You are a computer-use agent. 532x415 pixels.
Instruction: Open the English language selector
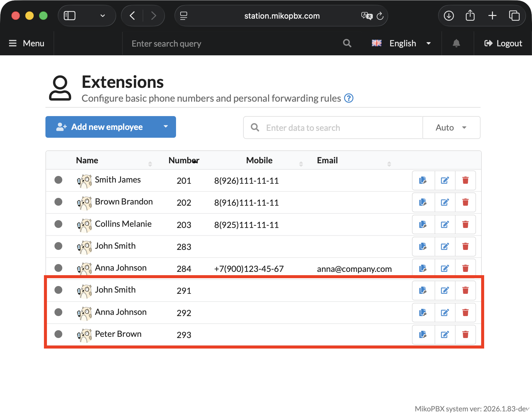402,43
